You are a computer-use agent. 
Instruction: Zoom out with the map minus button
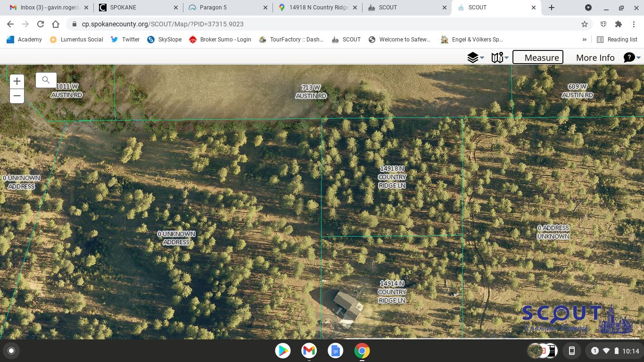17,96
